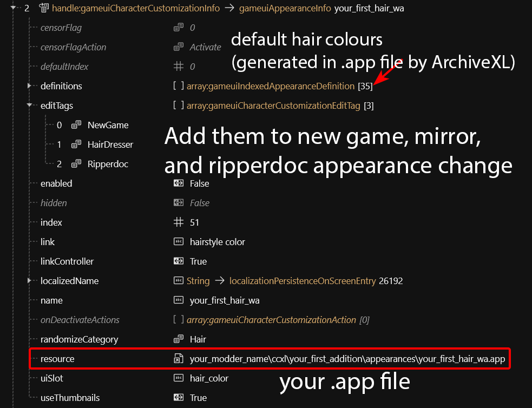Click the localizationPersistenceOnScreenEntry type link

302,281
